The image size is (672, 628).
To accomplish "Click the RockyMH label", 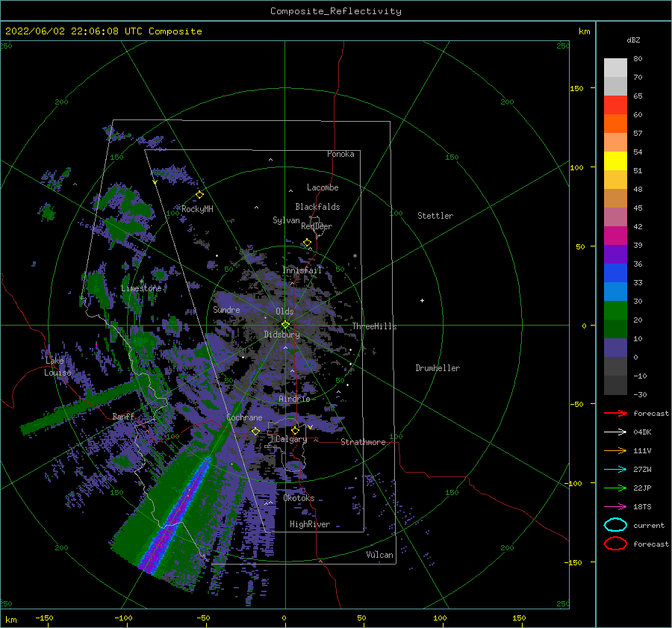I will pos(197,209).
